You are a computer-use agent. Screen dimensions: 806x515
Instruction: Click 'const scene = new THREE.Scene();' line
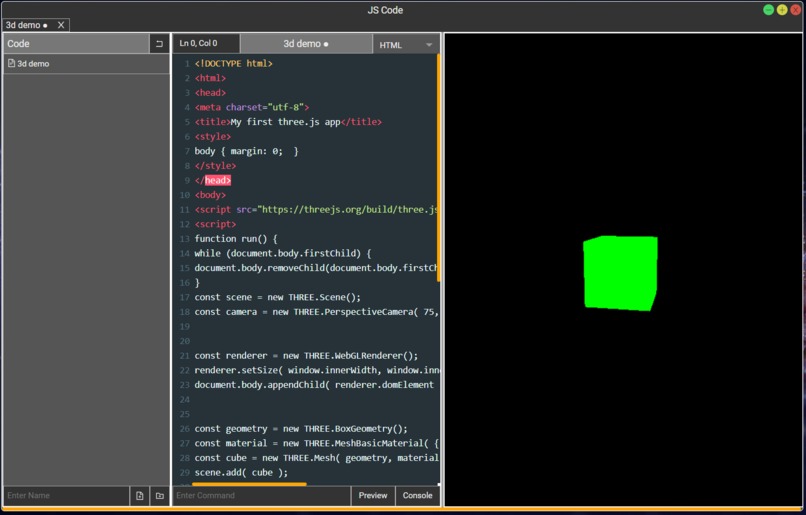tap(278, 298)
